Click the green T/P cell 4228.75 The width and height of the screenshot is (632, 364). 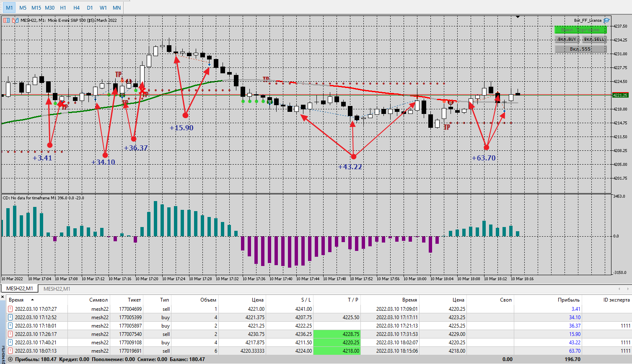(x=337, y=334)
